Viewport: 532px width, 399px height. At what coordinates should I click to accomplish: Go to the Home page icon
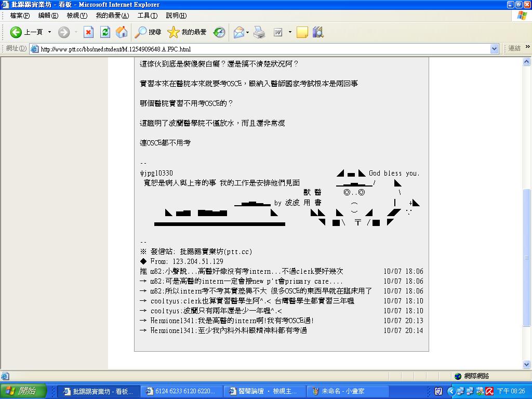122,32
